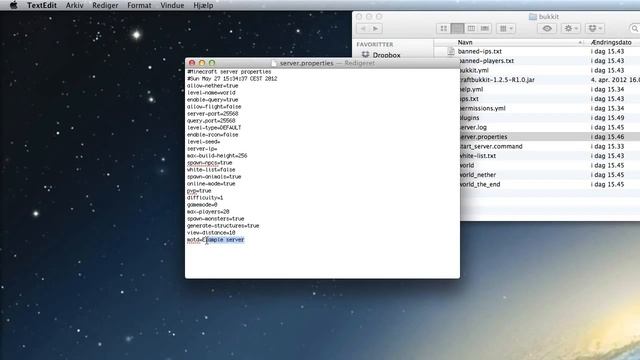
Task: Click the Finder search field
Action: click(634, 29)
